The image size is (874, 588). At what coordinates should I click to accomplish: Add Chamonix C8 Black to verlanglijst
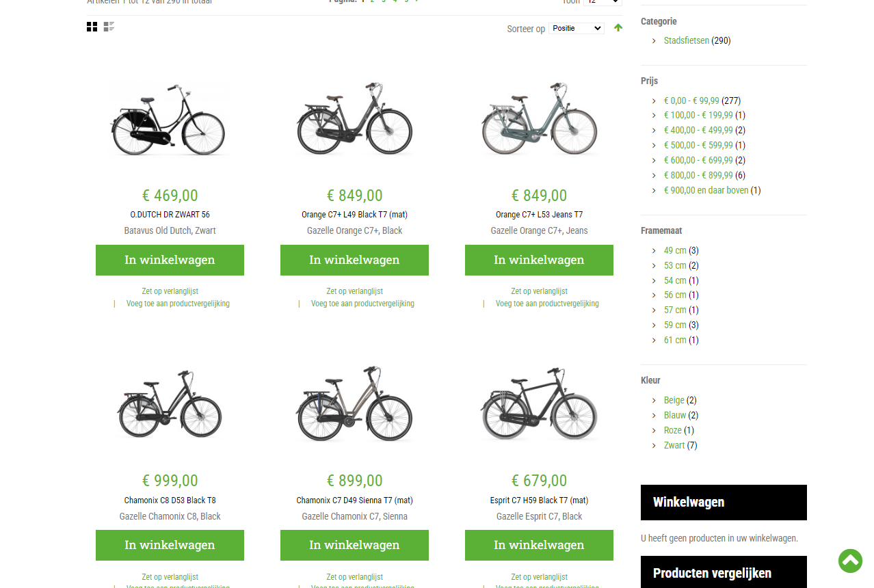click(x=170, y=577)
